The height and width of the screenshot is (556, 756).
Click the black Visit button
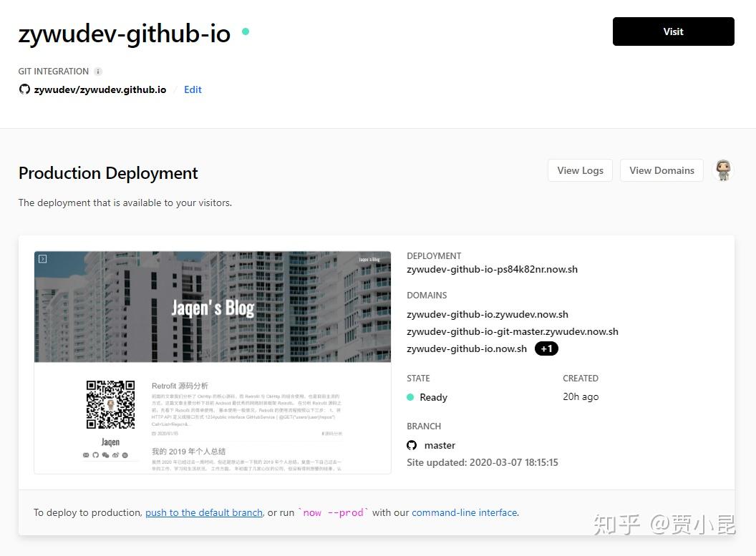pos(673,31)
